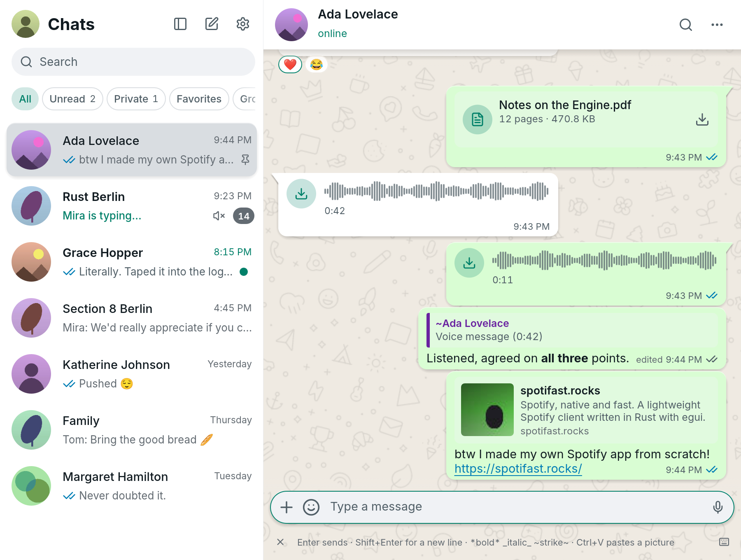The image size is (741, 560).
Task: Start a new chat with compose icon
Action: coord(212,24)
